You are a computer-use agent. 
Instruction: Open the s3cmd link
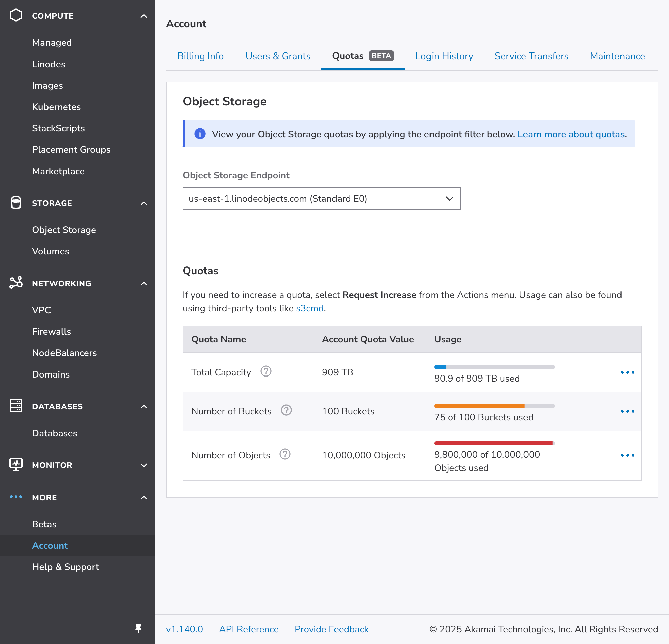tap(310, 308)
